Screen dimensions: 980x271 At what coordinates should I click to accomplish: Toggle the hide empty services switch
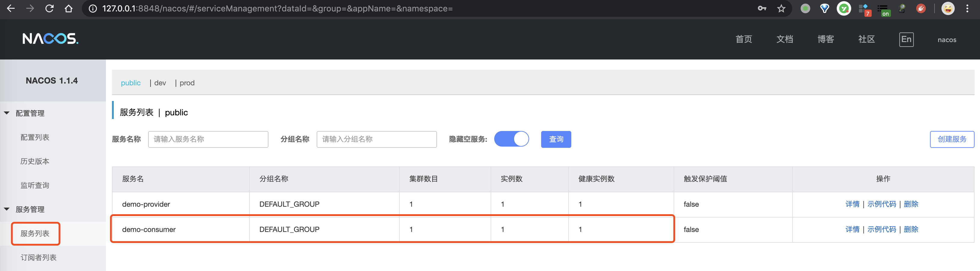[x=511, y=139]
